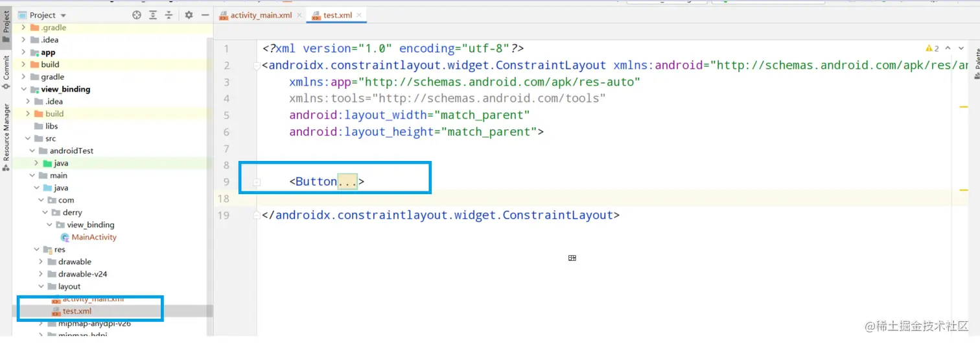
Task: Click upper yellow warning stripe marker
Action: pos(964,106)
